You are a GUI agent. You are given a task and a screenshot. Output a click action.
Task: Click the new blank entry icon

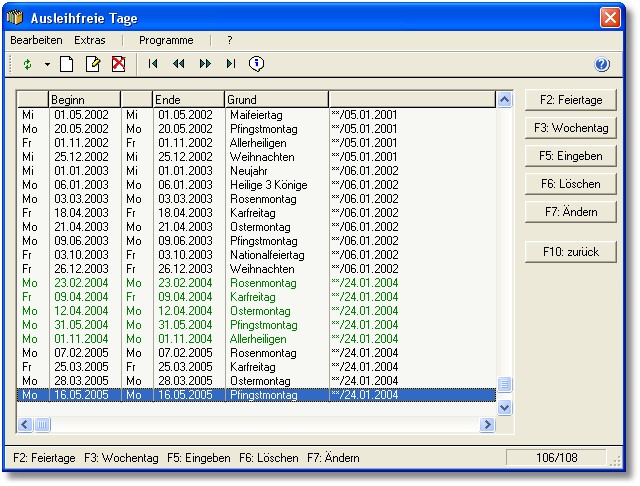[x=67, y=64]
